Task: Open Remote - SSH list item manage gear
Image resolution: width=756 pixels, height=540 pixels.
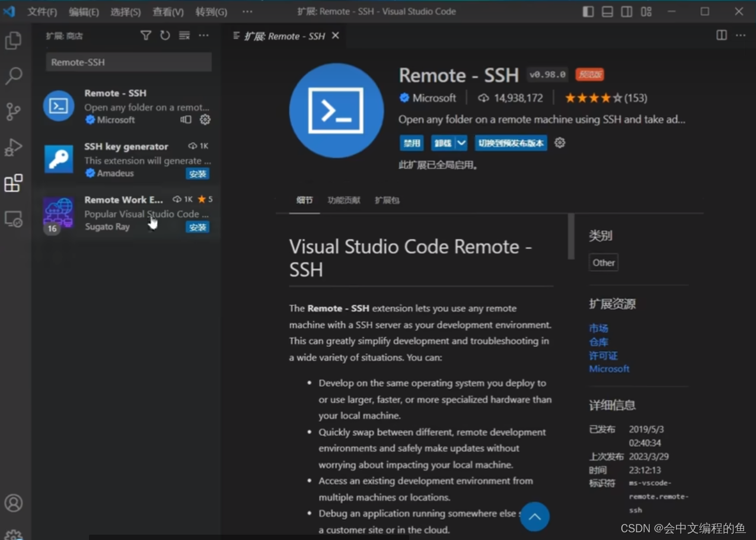Action: point(205,119)
